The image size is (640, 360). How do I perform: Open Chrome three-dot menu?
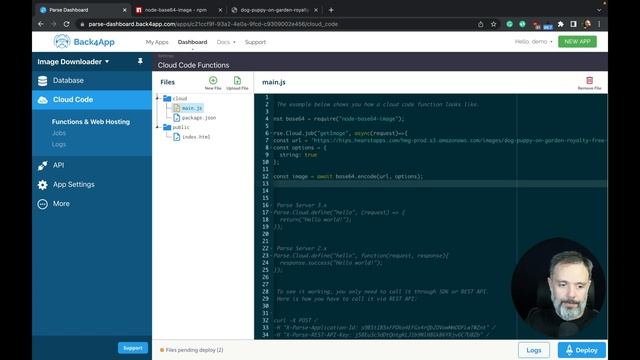(599, 24)
